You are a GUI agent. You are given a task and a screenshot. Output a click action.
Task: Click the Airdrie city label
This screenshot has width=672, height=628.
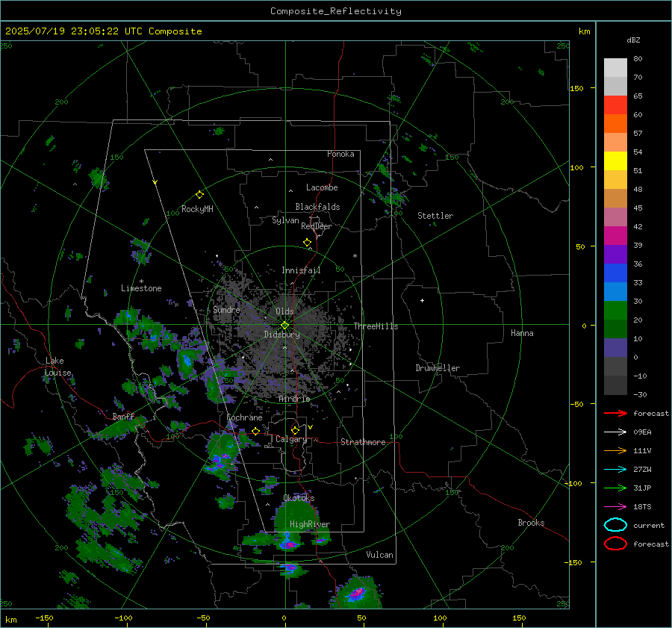(294, 399)
